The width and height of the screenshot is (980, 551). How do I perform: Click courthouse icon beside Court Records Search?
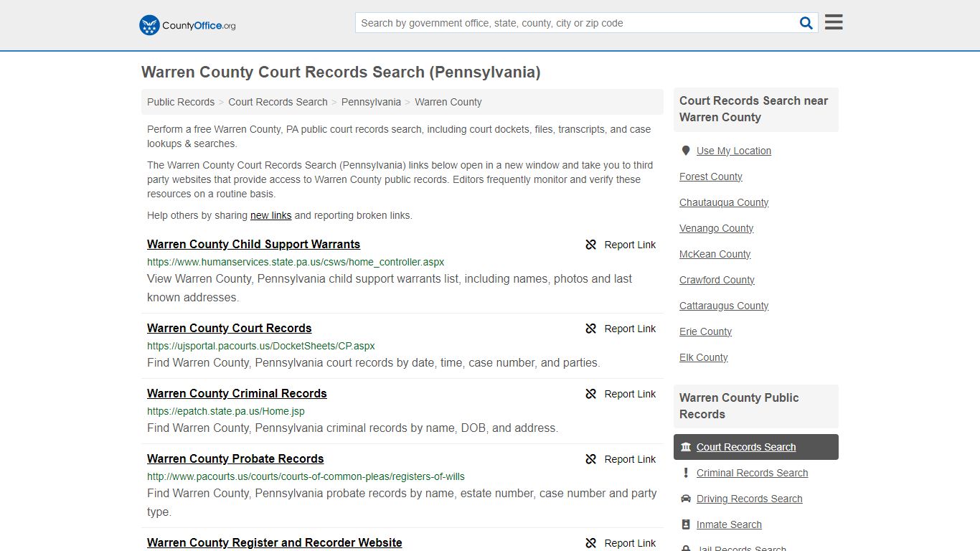point(686,447)
